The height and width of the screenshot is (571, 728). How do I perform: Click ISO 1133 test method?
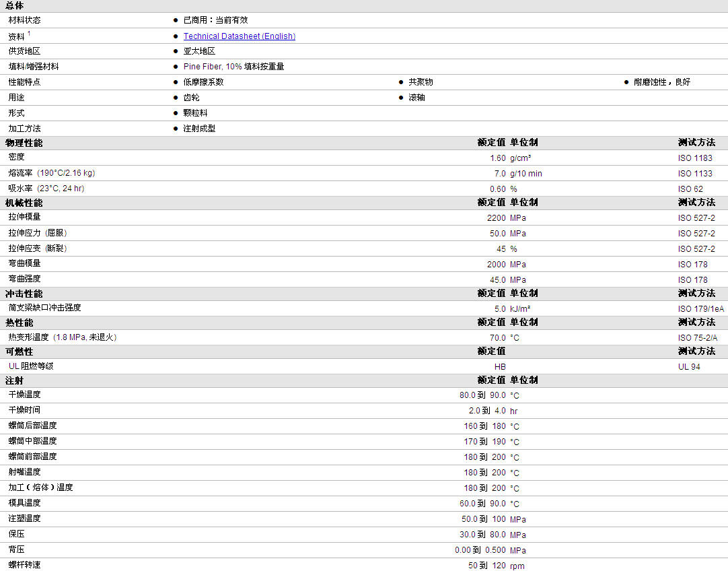(x=695, y=173)
